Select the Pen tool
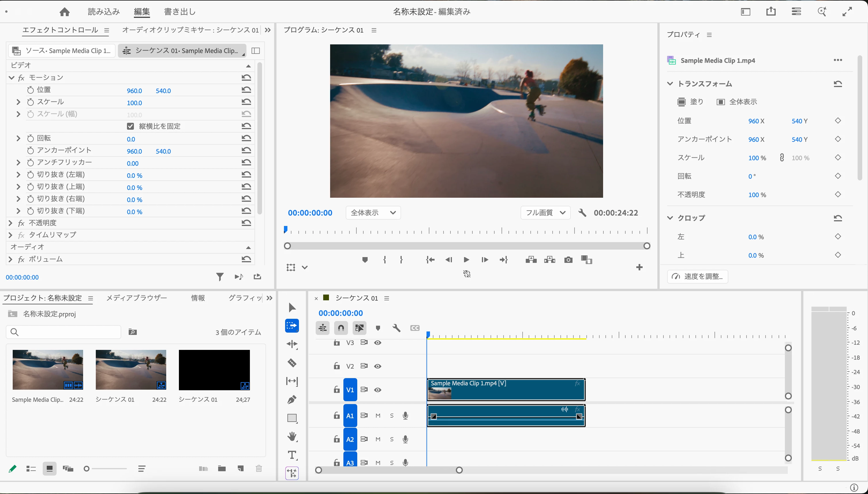868x494 pixels. [292, 399]
